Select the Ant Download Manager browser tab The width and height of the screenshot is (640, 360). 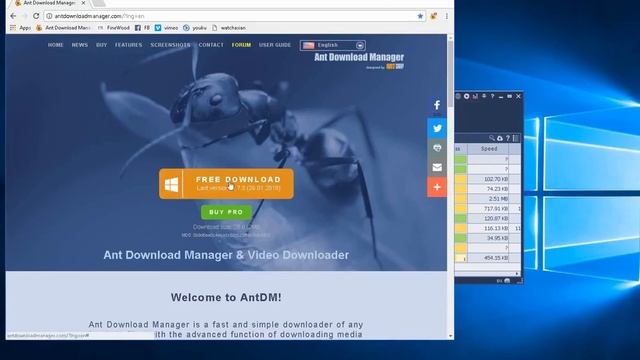[48, 3]
